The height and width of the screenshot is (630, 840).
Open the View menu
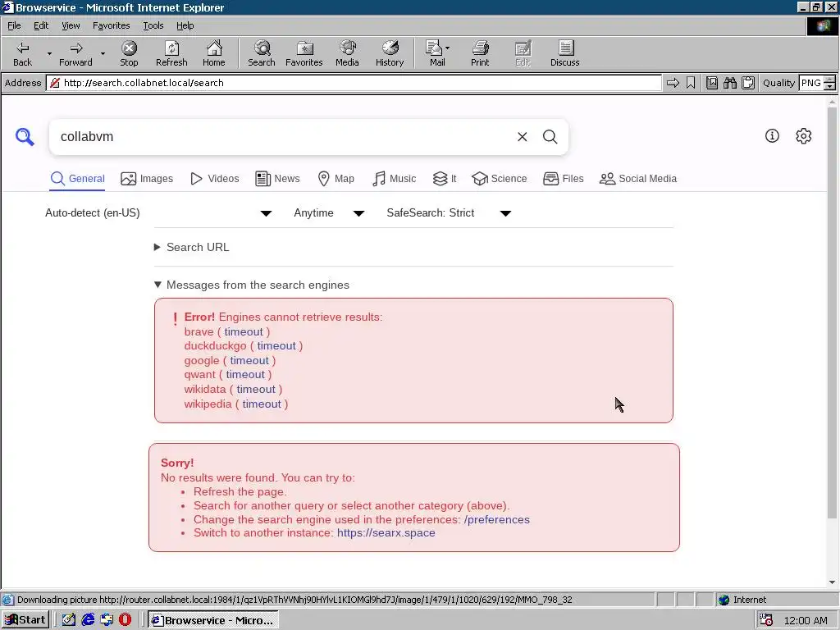[x=71, y=25]
